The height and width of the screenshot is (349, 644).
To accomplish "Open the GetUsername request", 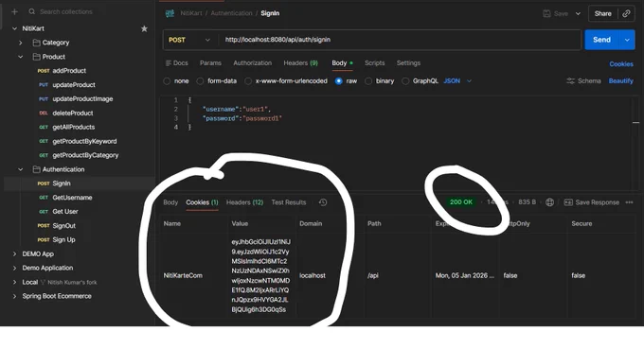I will point(65,198).
